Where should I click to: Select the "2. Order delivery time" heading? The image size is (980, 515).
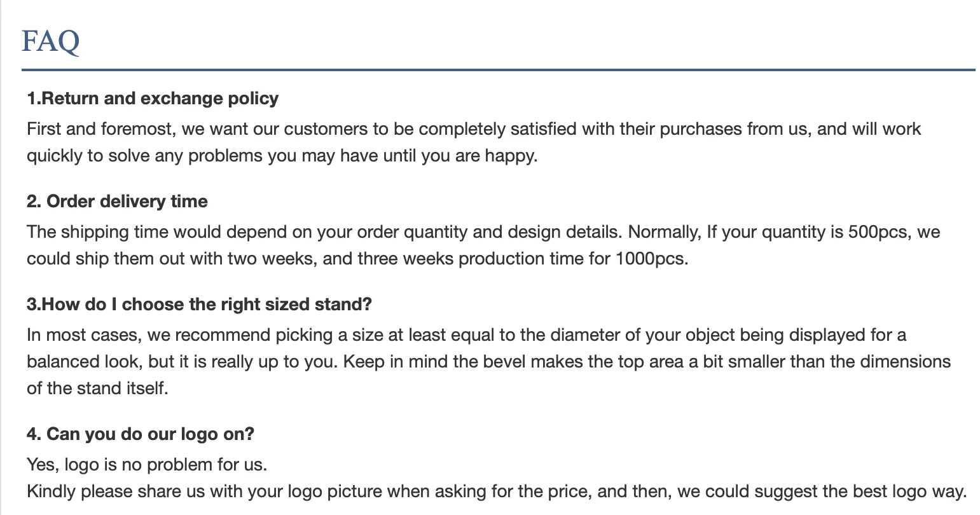click(x=117, y=202)
